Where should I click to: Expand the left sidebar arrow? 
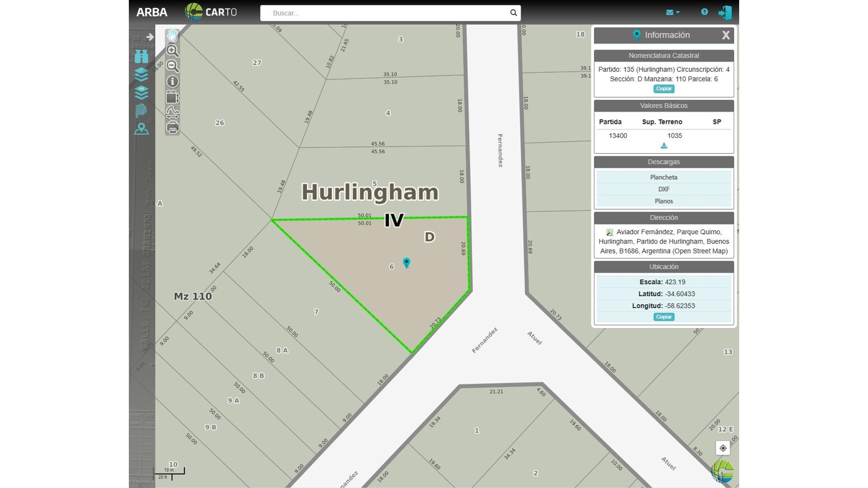tap(150, 37)
